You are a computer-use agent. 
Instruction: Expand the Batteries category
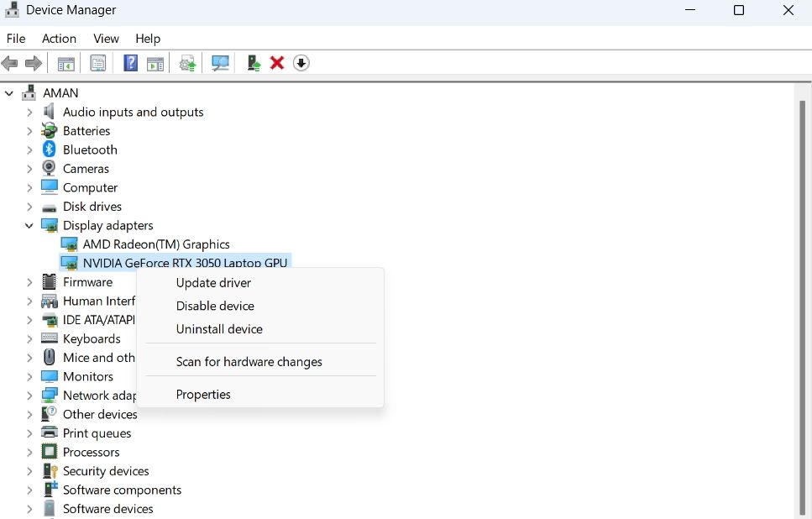click(x=28, y=130)
